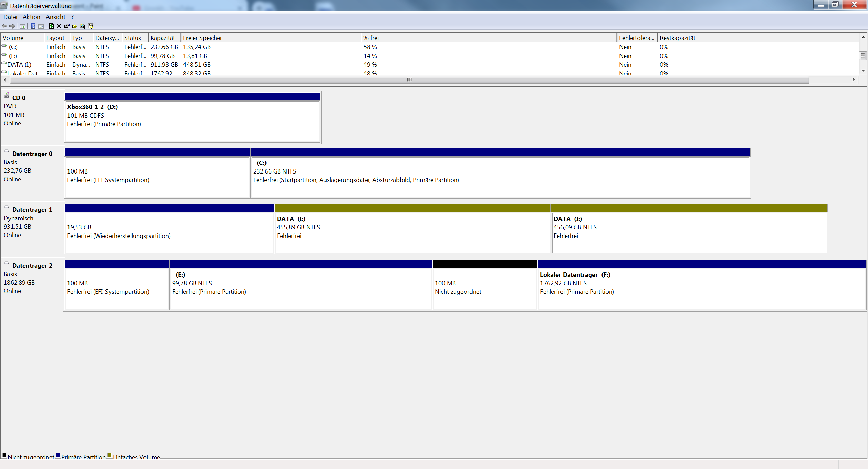Image resolution: width=868 pixels, height=469 pixels.
Task: Open the Ansicht menu
Action: tap(56, 17)
